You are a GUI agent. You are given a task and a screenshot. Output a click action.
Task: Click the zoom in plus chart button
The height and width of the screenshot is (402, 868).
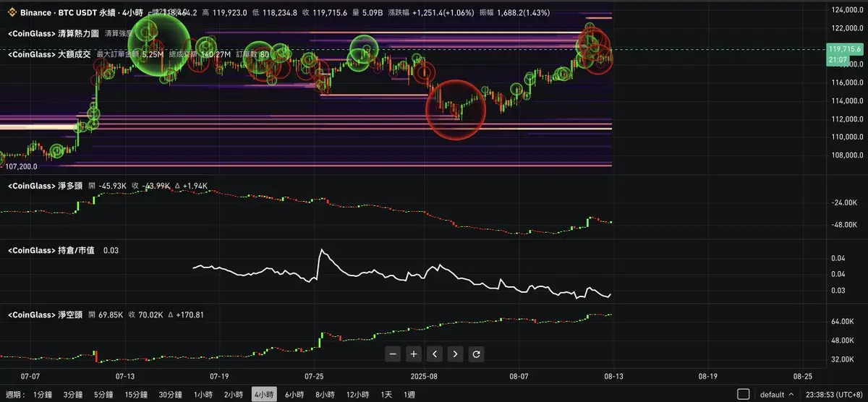point(414,354)
